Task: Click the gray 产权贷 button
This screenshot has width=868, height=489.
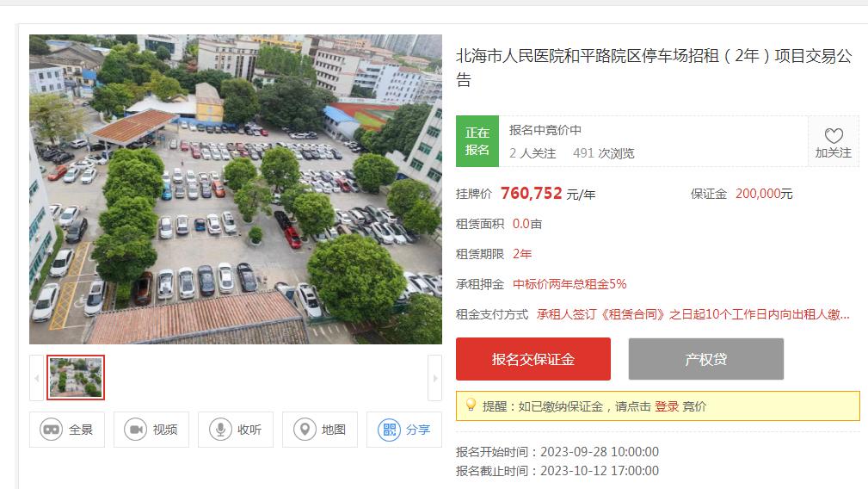Action: (x=705, y=359)
